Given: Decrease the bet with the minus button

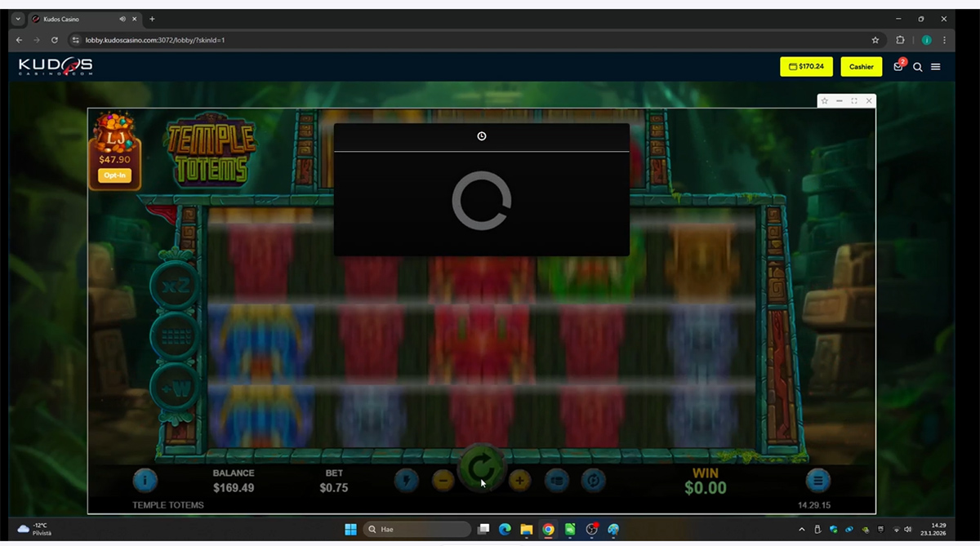Looking at the screenshot, I should tap(443, 481).
